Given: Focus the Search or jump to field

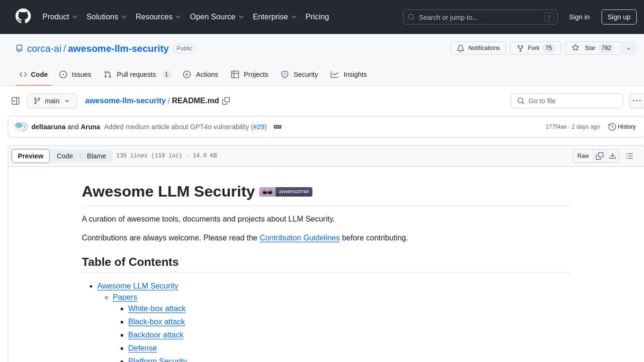Looking at the screenshot, I should pos(480,17).
